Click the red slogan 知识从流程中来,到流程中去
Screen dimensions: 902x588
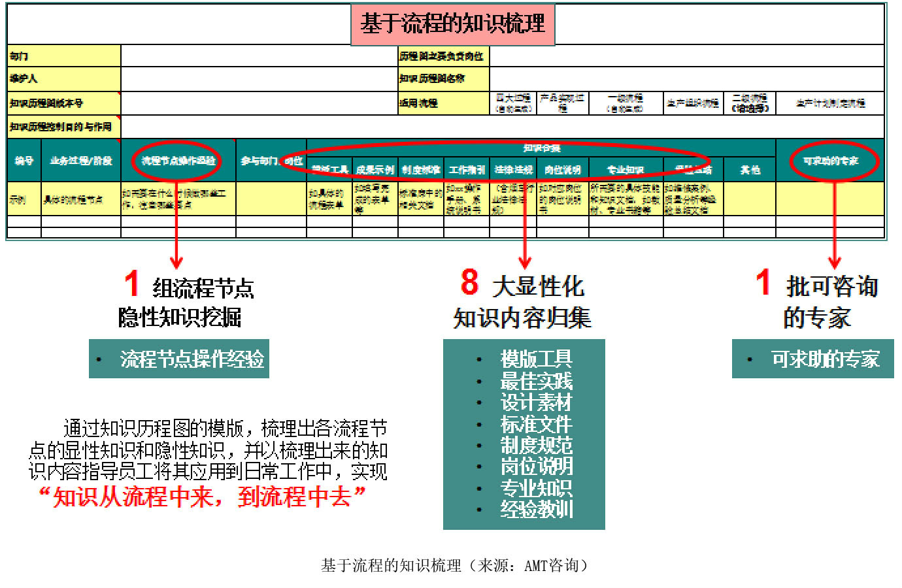pyautogui.click(x=202, y=497)
